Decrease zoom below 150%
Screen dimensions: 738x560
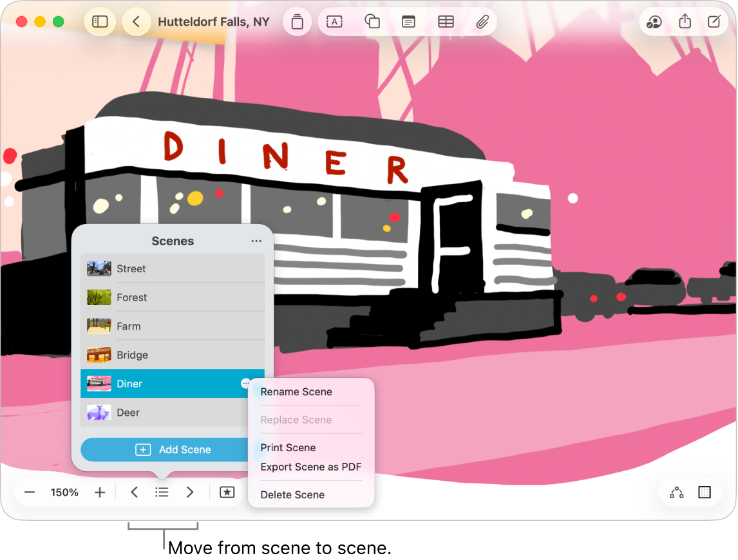pyautogui.click(x=30, y=492)
